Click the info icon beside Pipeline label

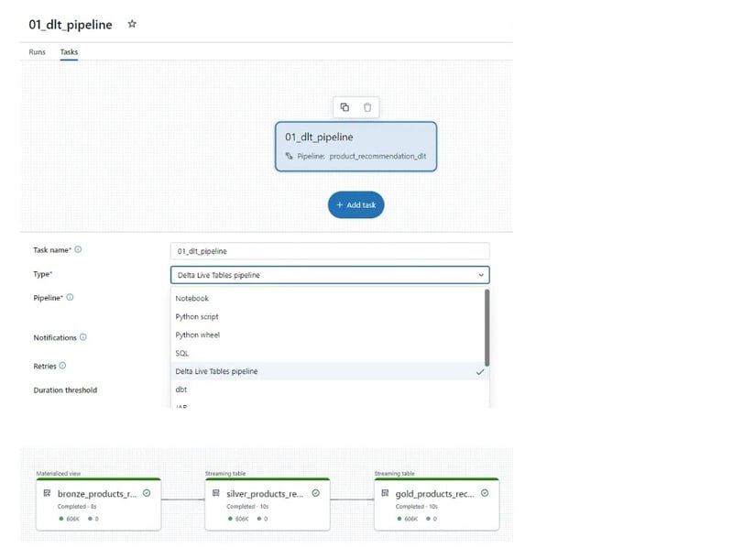coord(71,297)
